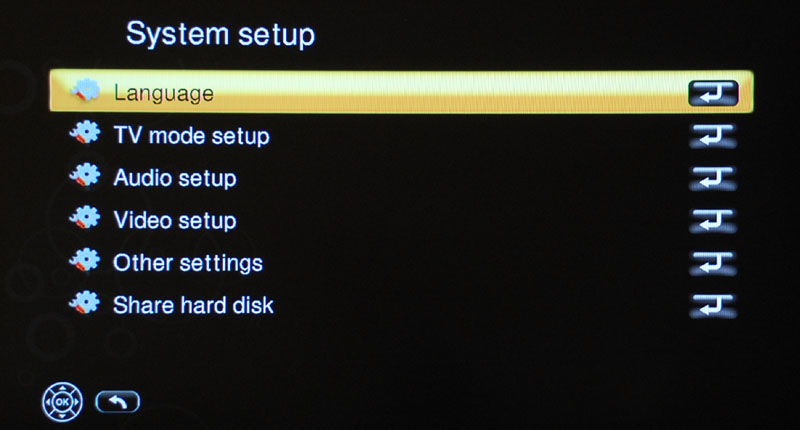The height and width of the screenshot is (430, 800).
Task: Click the enter arrow on Language row
Action: 713,93
